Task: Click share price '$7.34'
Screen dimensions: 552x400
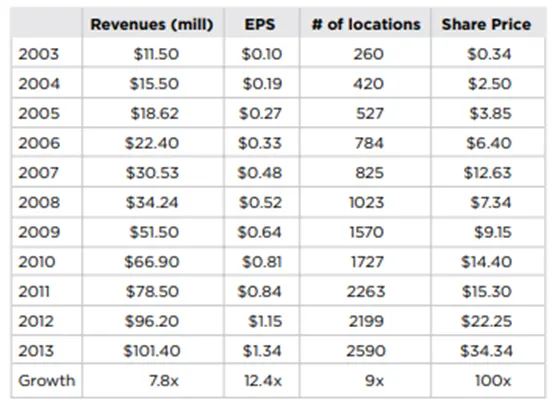Action: click(491, 202)
